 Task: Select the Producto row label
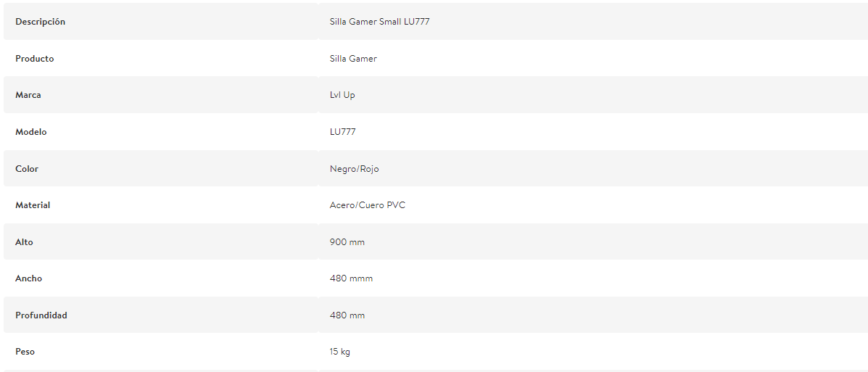[34, 59]
